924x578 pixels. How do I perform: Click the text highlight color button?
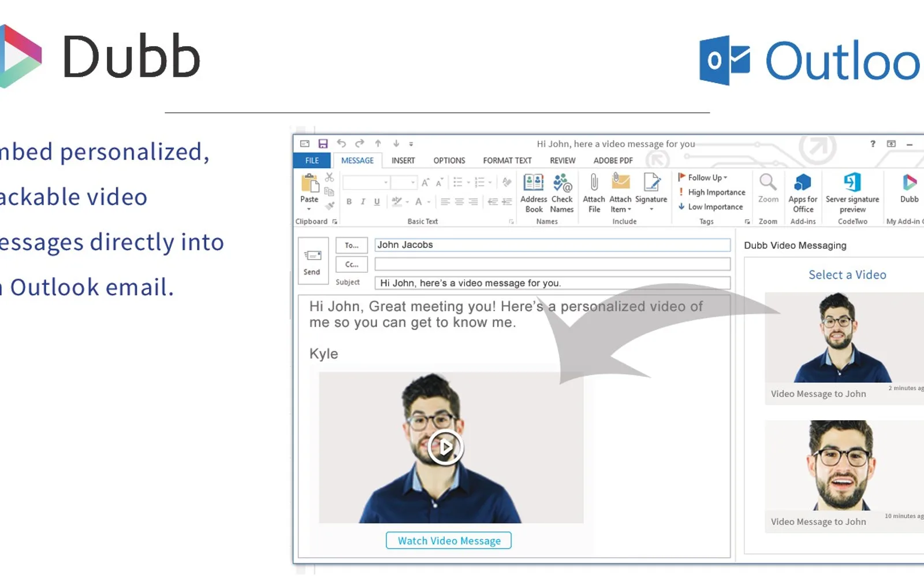(397, 202)
